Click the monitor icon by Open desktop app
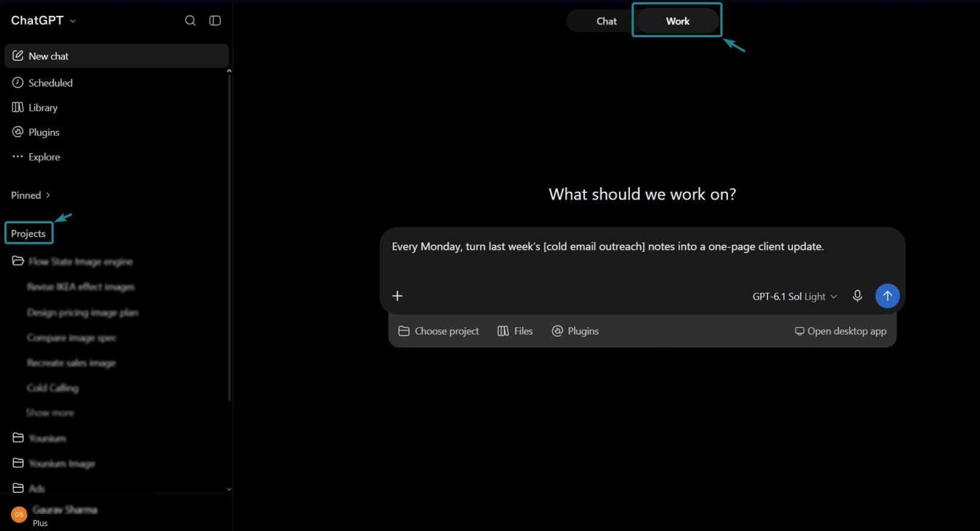The image size is (980, 531). (799, 331)
